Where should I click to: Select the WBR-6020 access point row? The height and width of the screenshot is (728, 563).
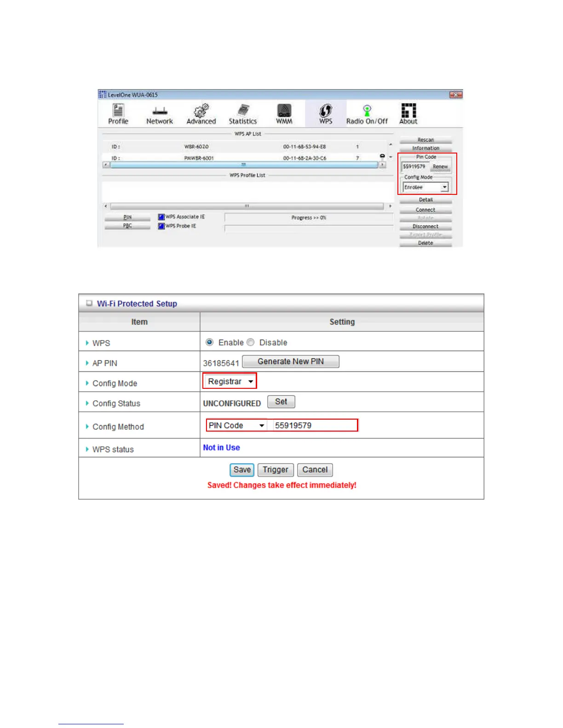coord(244,147)
